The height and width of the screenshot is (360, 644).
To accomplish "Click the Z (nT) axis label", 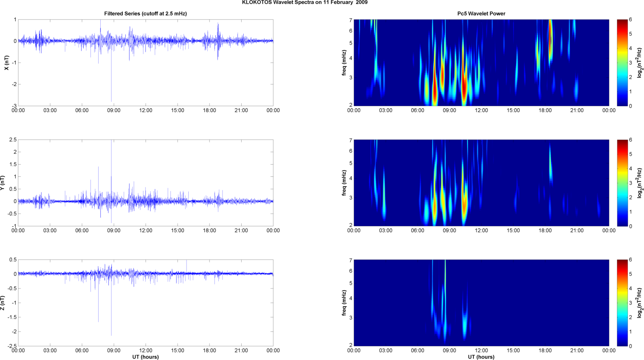I will pyautogui.click(x=3, y=303).
